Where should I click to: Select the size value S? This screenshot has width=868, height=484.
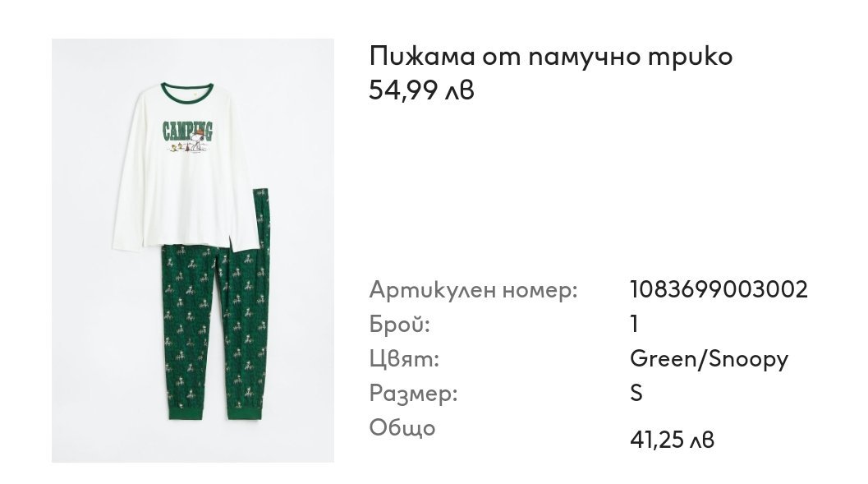(x=636, y=393)
